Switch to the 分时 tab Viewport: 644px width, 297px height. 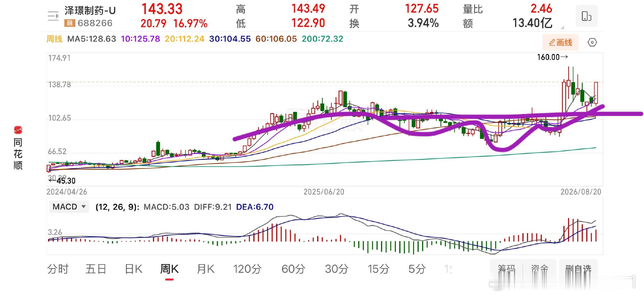click(x=58, y=269)
